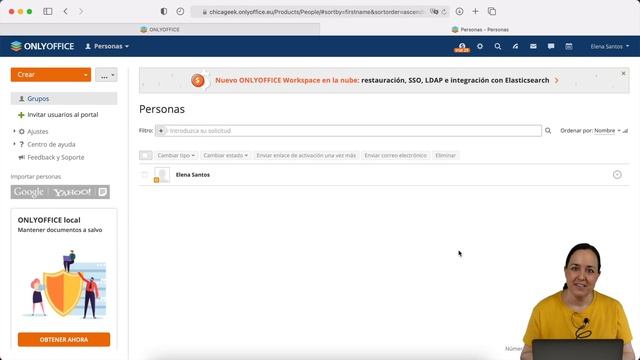The image size is (640, 360).
Task: Open Elena Santos profile name
Action: coord(193,175)
